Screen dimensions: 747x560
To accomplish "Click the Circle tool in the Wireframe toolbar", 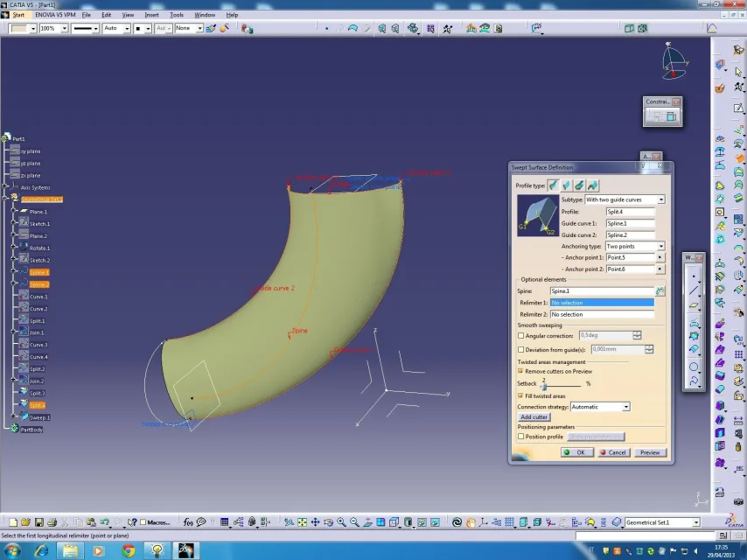I will coord(694,367).
